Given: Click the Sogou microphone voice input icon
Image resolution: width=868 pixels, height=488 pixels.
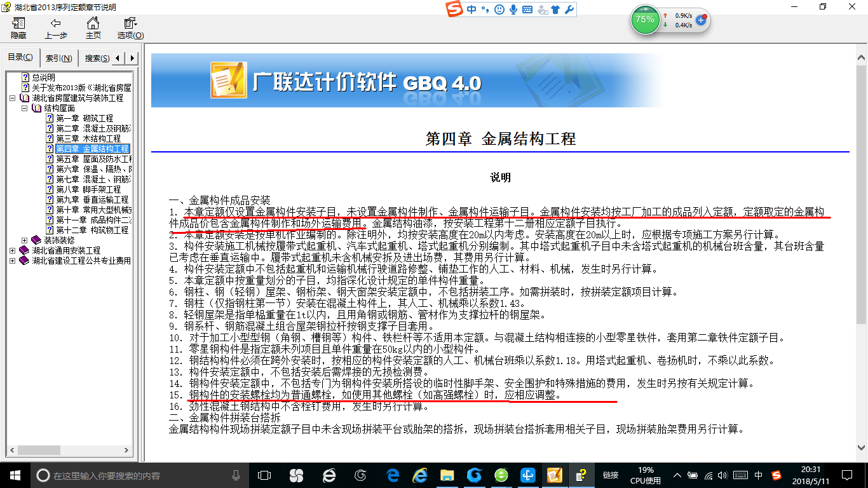Looking at the screenshot, I should (513, 10).
